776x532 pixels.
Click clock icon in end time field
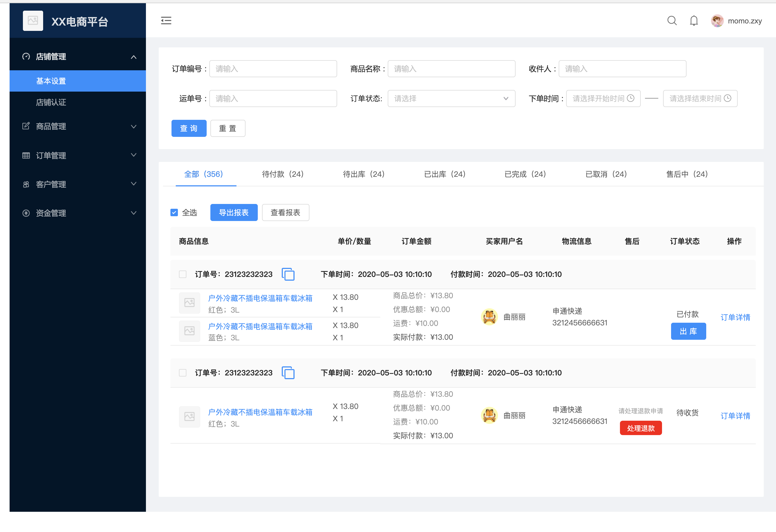click(727, 98)
